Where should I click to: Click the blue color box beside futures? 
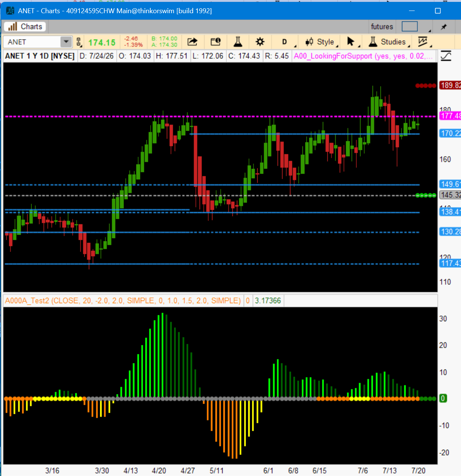tap(410, 26)
